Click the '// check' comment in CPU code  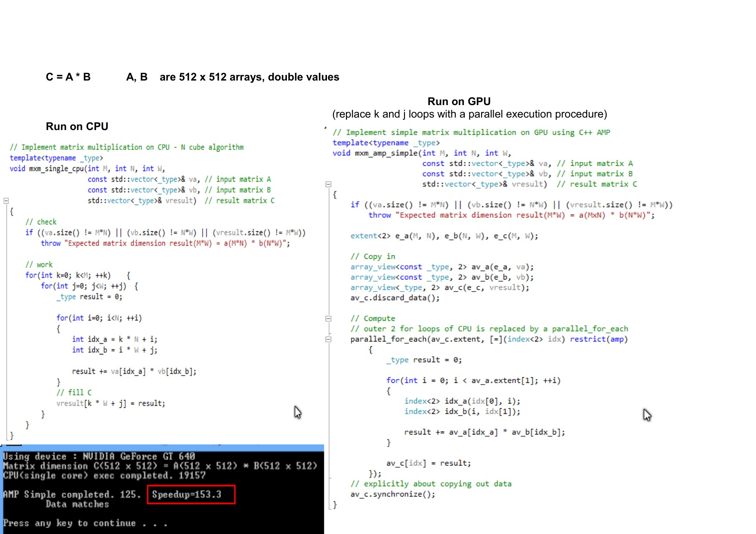tap(41, 222)
